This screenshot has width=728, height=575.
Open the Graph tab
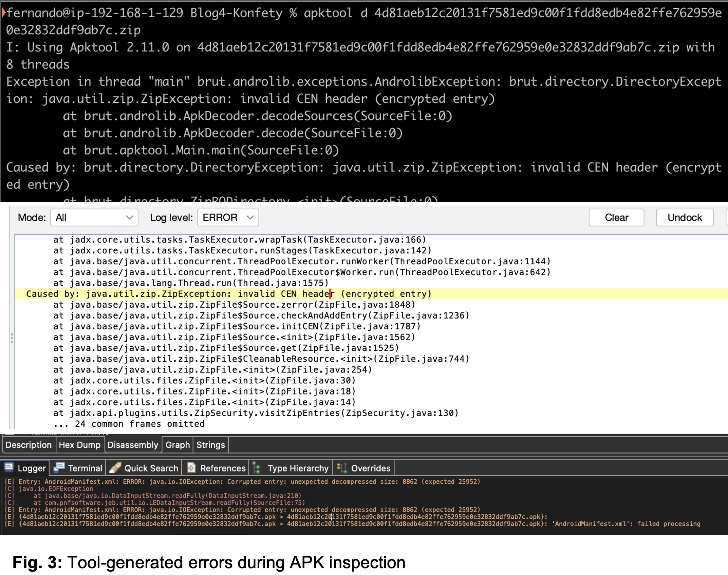[x=178, y=445]
